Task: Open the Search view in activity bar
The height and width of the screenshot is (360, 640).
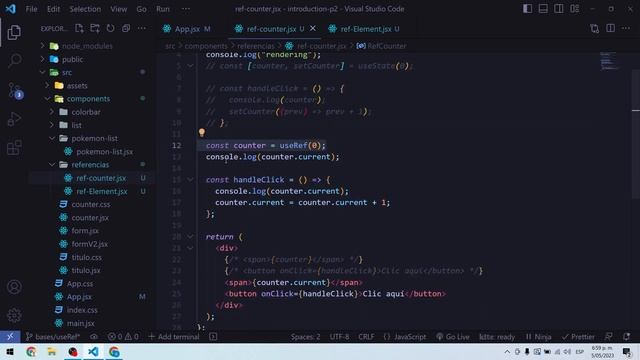Action: tap(14, 60)
